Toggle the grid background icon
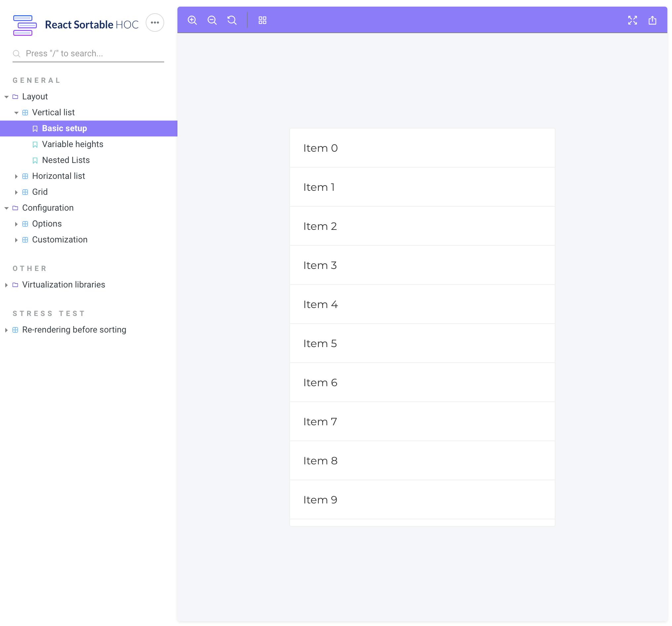Image resolution: width=672 pixels, height=626 pixels. (x=262, y=20)
